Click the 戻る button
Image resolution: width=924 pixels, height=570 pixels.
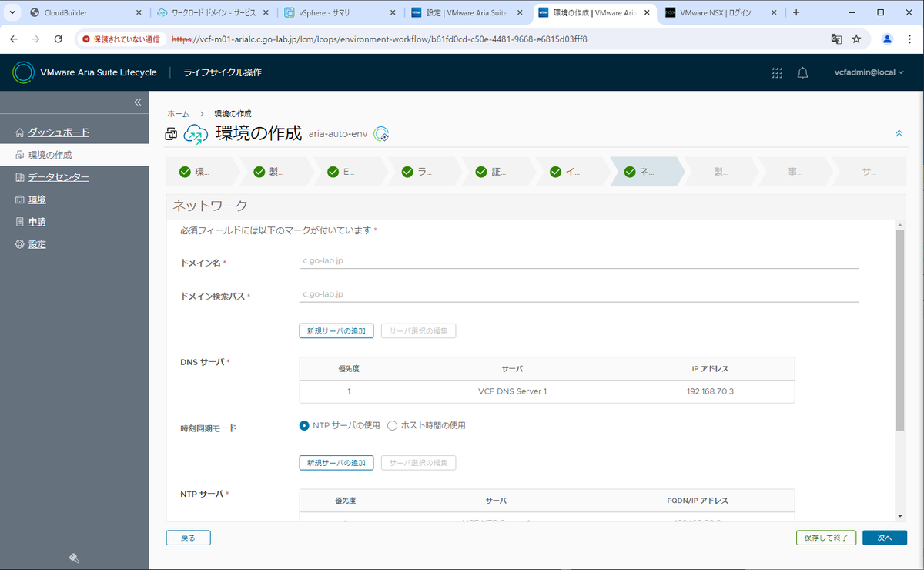click(x=189, y=538)
